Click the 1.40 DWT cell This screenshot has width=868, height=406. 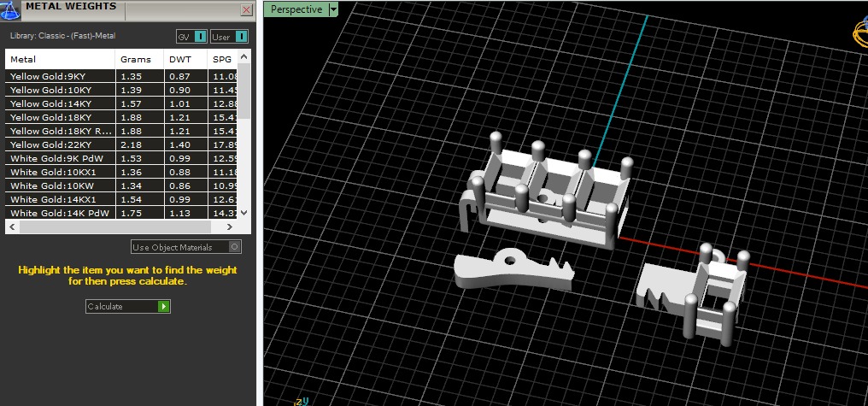[x=185, y=144]
